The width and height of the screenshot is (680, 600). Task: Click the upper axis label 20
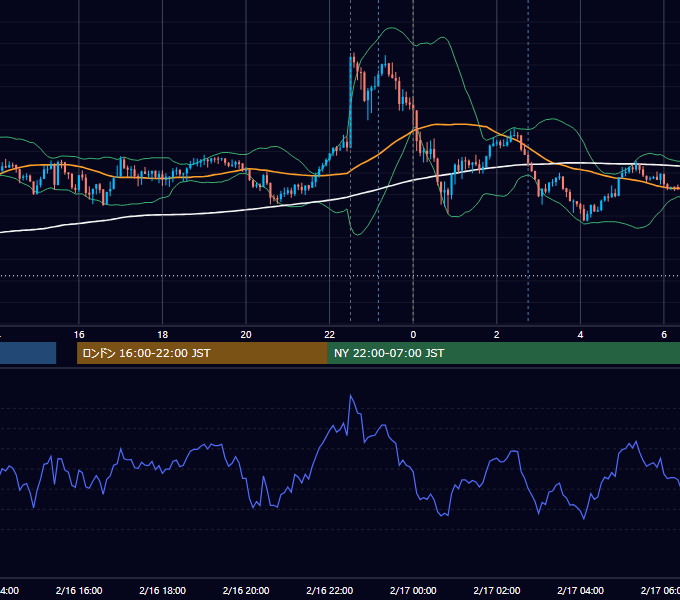(x=246, y=335)
